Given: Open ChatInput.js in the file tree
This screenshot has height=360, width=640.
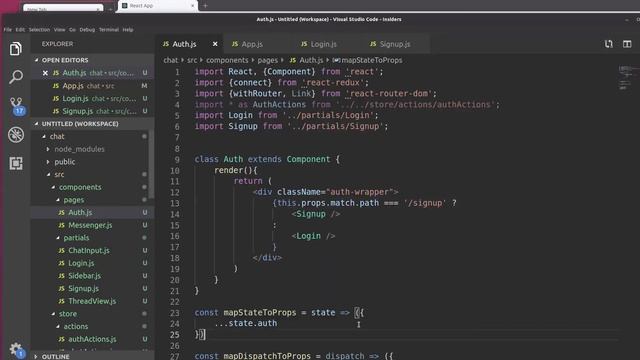Looking at the screenshot, I should coord(89,250).
